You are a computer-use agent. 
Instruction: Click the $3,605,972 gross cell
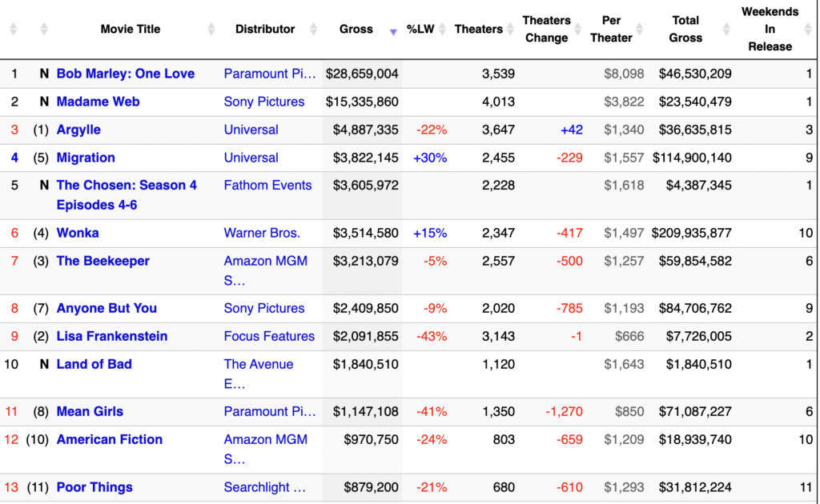point(365,186)
